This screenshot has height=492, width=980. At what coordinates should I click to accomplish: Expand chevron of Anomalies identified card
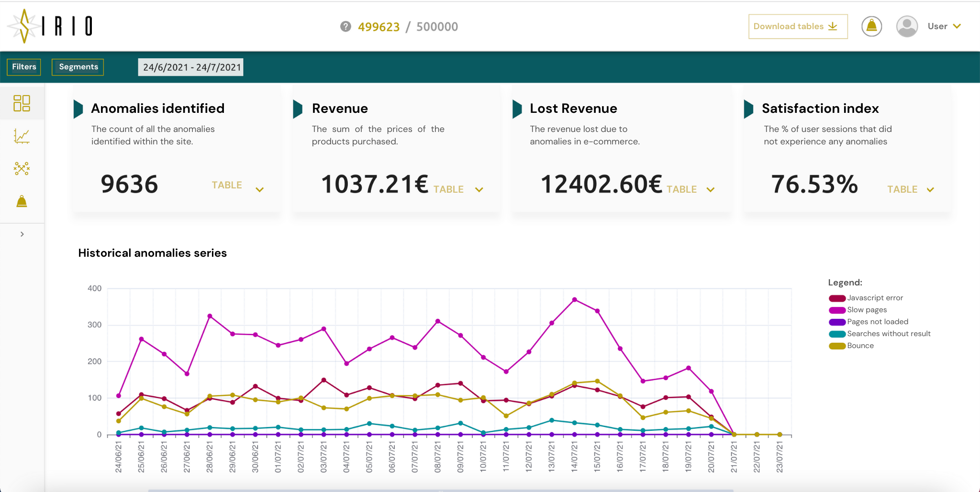[260, 190]
